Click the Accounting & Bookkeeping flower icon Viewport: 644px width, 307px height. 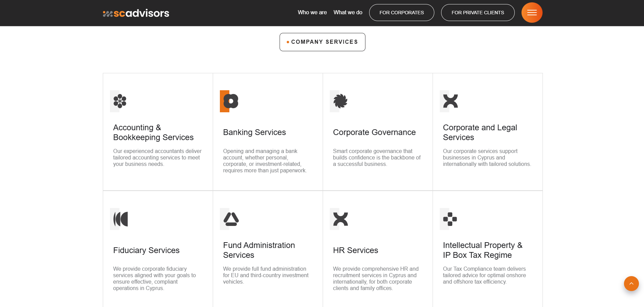(x=120, y=101)
